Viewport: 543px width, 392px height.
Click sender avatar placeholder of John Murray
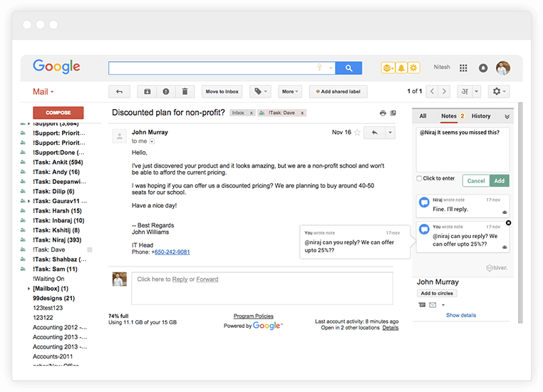click(120, 136)
